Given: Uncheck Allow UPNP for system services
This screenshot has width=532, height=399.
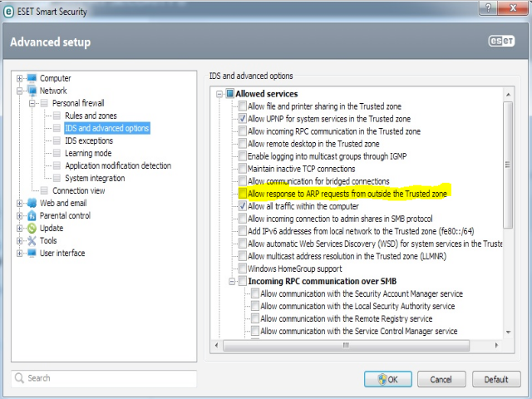Looking at the screenshot, I should pyautogui.click(x=242, y=119).
